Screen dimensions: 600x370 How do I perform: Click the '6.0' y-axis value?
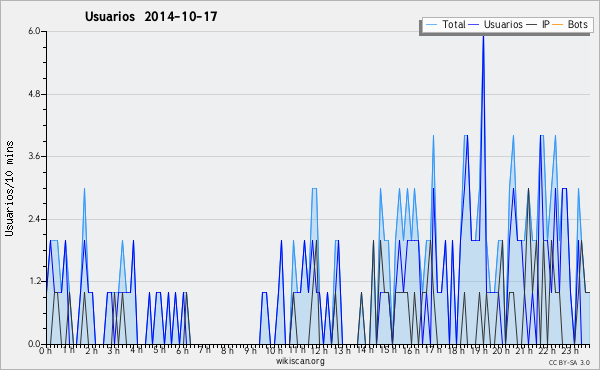(x=34, y=31)
